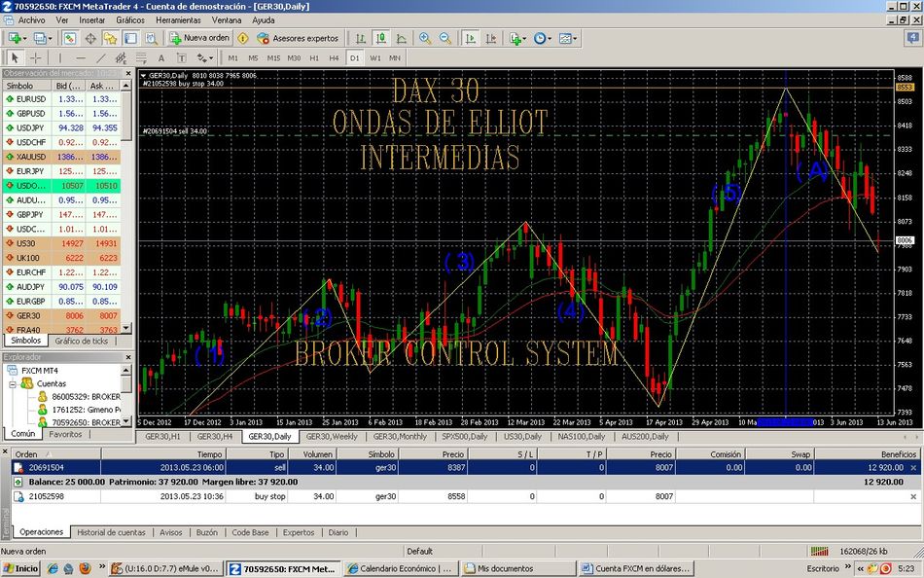The image size is (924, 578).
Task: Click the Nueva orden button
Action: 199,38
